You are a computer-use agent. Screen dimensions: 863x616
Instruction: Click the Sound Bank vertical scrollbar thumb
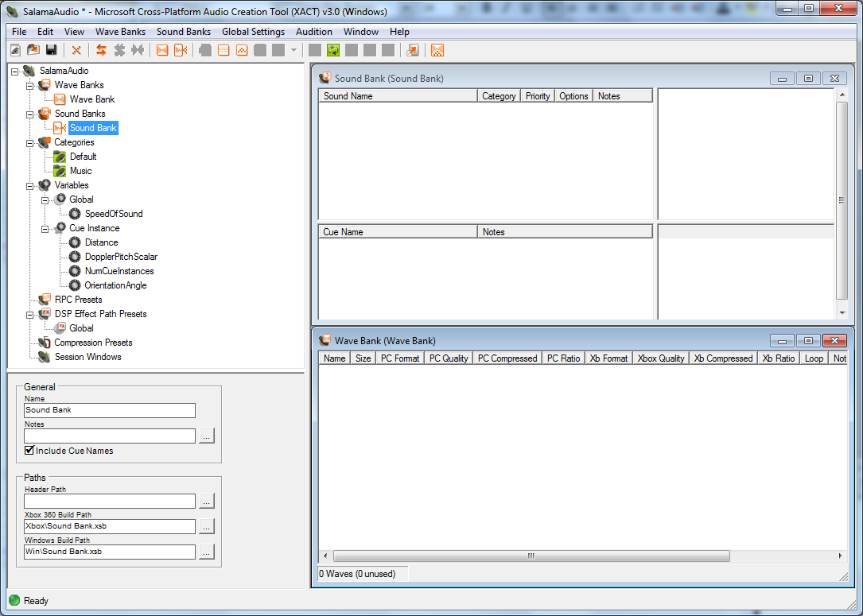842,201
